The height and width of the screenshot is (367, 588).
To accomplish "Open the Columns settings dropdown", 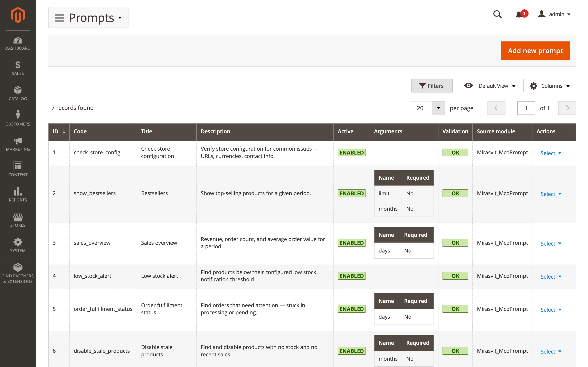I will point(550,86).
